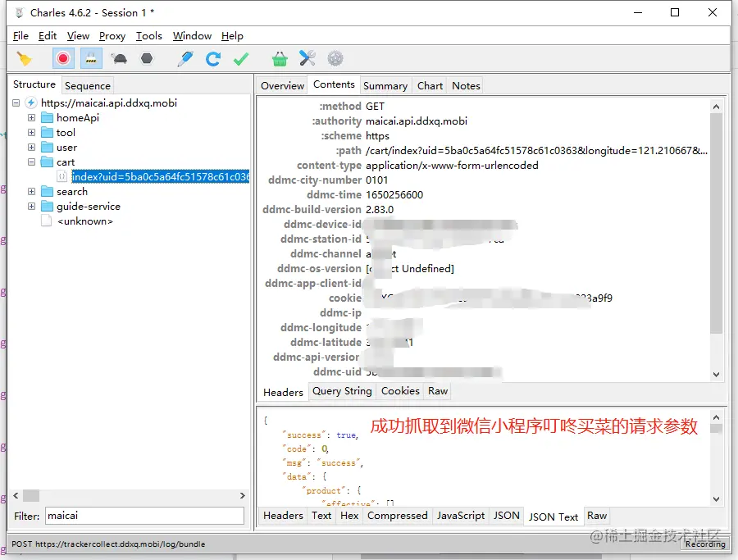Expand the search folder
The height and width of the screenshot is (560, 738).
point(31,192)
